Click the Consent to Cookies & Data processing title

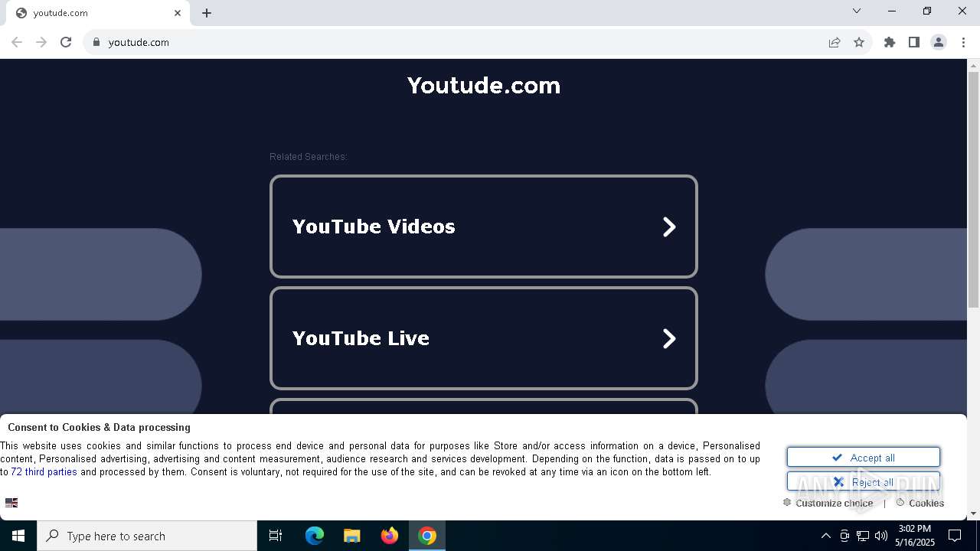[99, 427]
